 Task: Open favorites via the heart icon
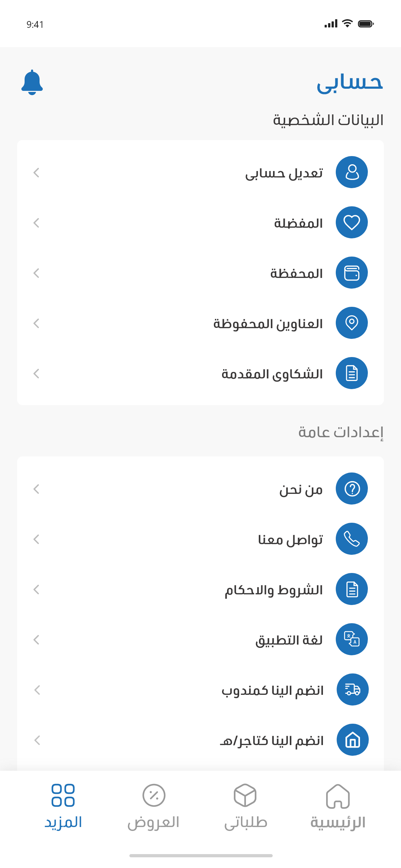point(351,222)
